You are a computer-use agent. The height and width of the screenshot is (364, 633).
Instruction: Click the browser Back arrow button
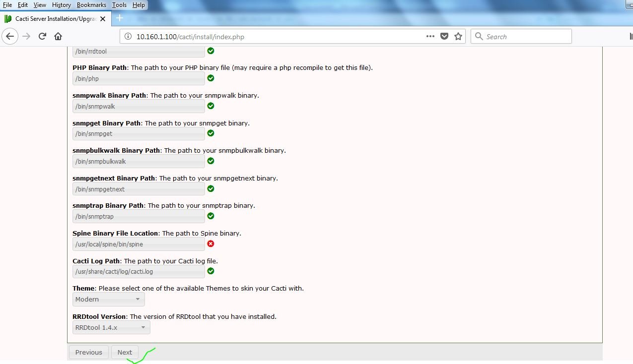tap(10, 36)
